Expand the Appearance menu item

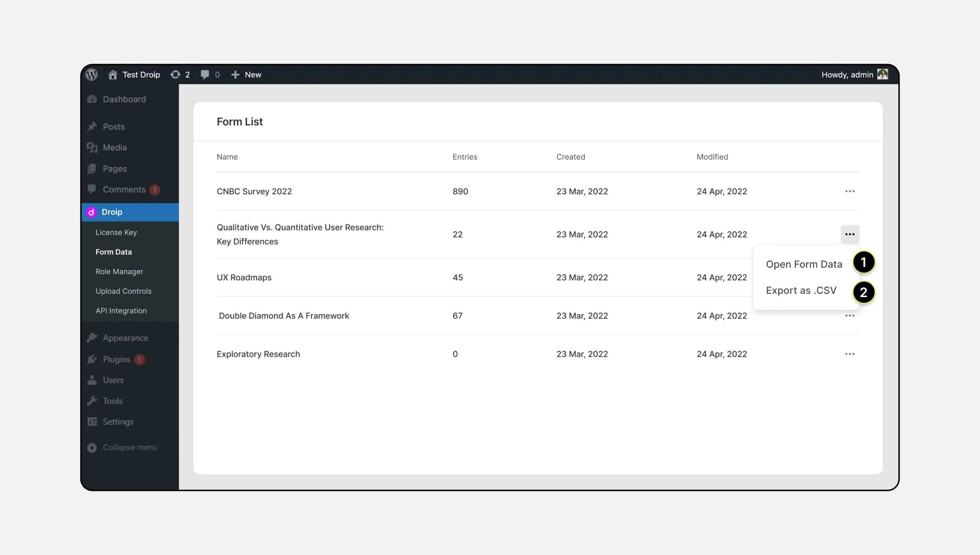[125, 338]
